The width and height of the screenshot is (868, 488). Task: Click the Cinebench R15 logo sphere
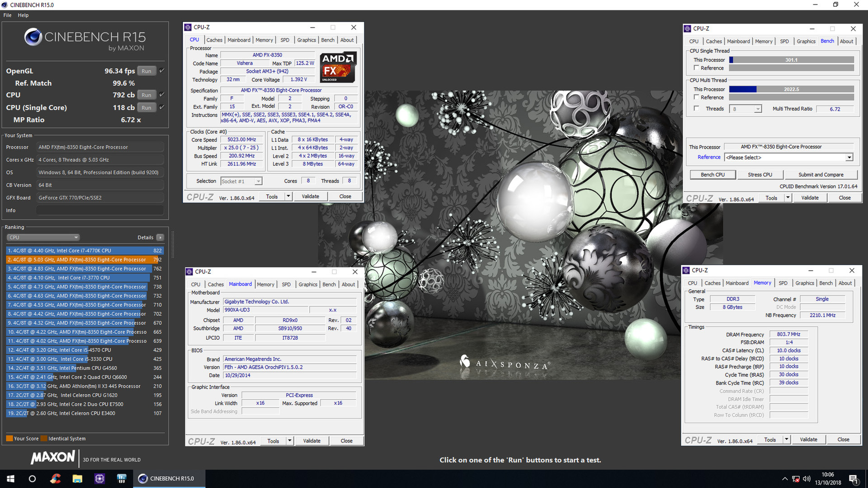[33, 37]
